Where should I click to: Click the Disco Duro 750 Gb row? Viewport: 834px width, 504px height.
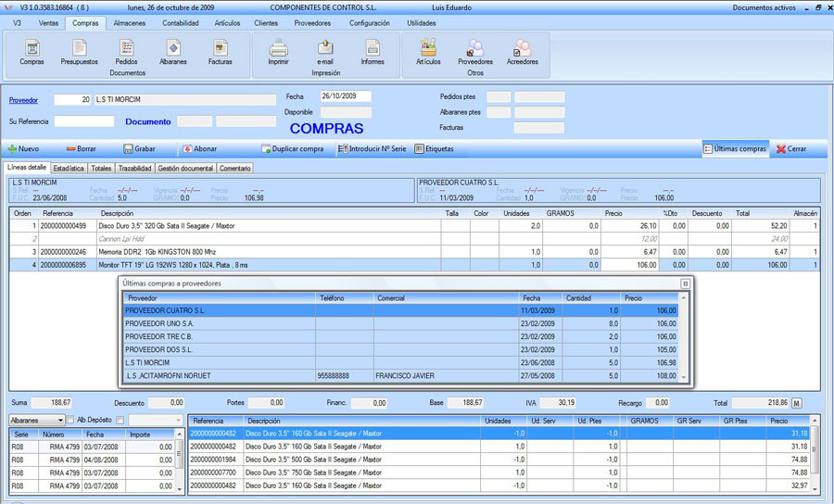(x=499, y=472)
